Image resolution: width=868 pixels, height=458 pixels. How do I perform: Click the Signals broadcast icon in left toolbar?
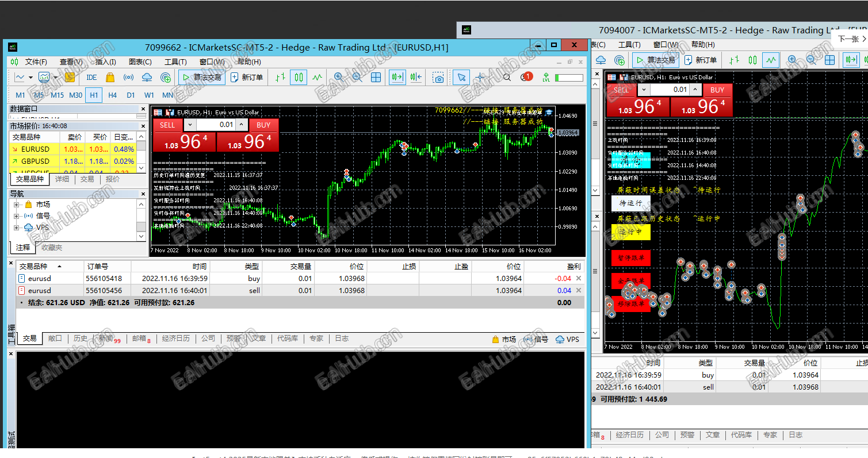128,78
